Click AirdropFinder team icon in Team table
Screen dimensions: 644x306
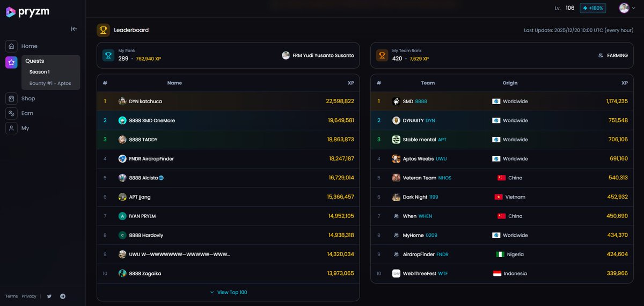396,254
